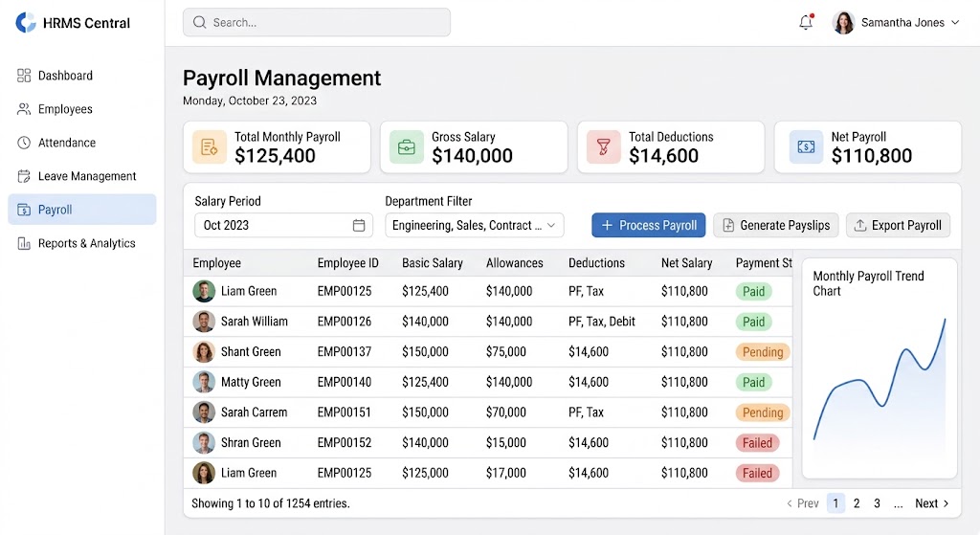
Task: Click the $75,000 allowances cell
Action: [x=505, y=352]
